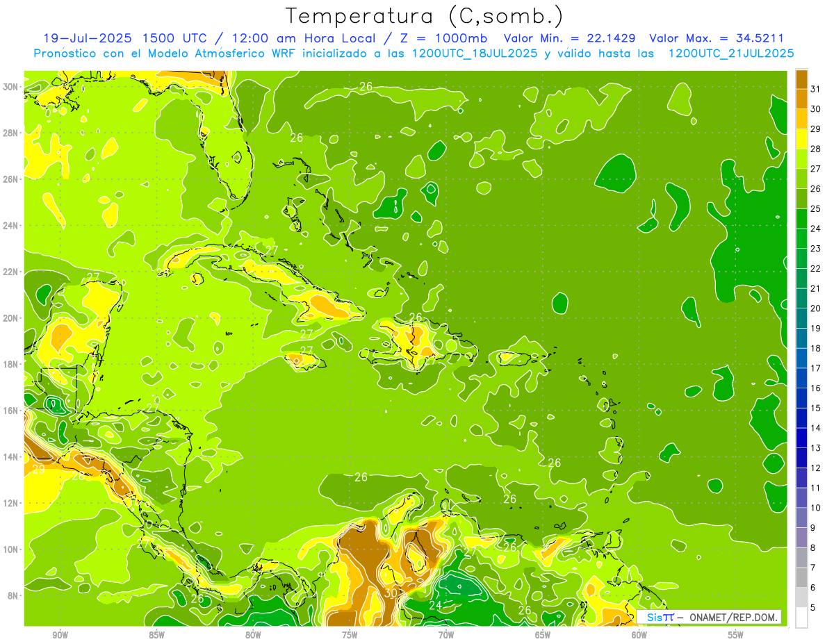Click "Valor Min. = 22.1429" in header

pyautogui.click(x=569, y=38)
